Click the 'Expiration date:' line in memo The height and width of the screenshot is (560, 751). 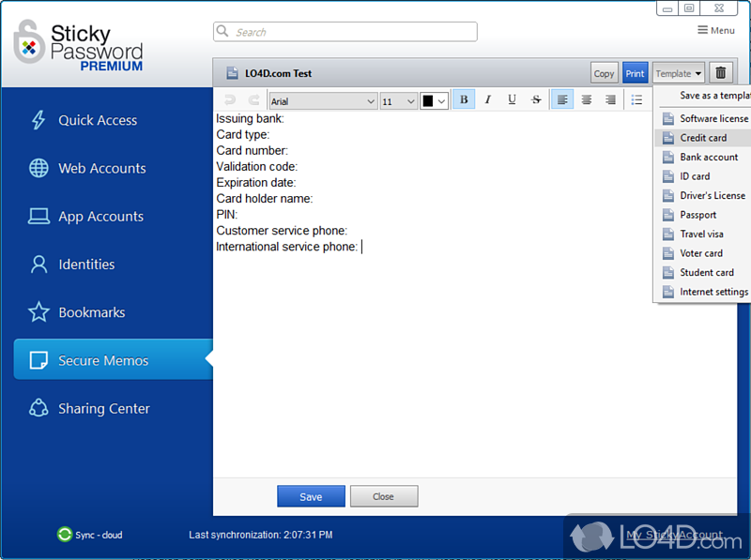(256, 182)
